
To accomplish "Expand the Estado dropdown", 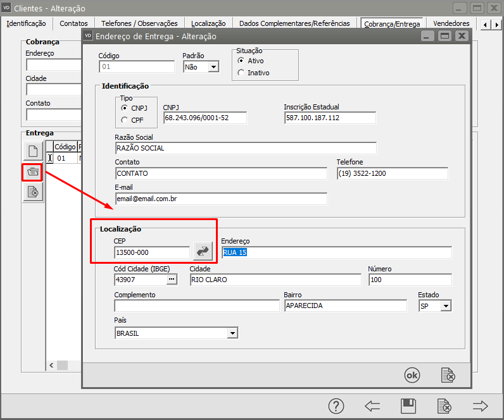I will tap(446, 306).
